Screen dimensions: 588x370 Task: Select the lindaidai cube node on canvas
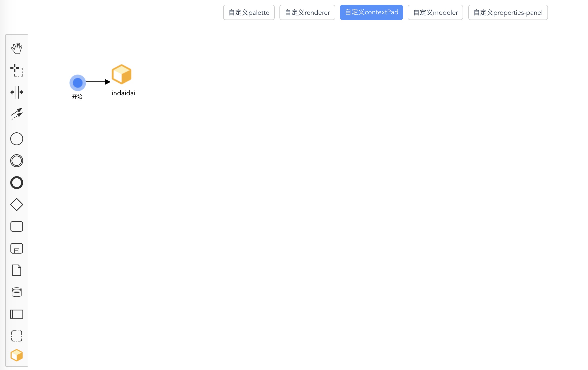tap(121, 74)
